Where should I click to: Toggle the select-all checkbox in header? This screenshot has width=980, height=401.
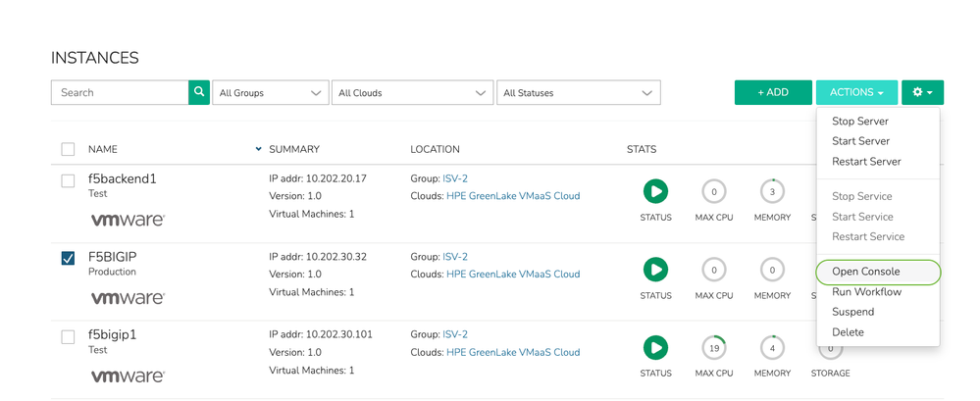pos(68,149)
